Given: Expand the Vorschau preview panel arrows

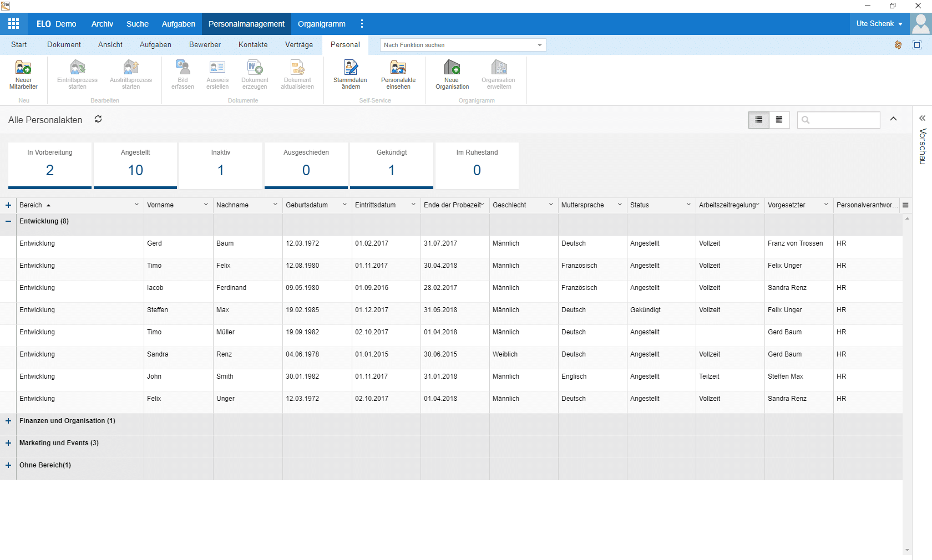Looking at the screenshot, I should coord(922,118).
